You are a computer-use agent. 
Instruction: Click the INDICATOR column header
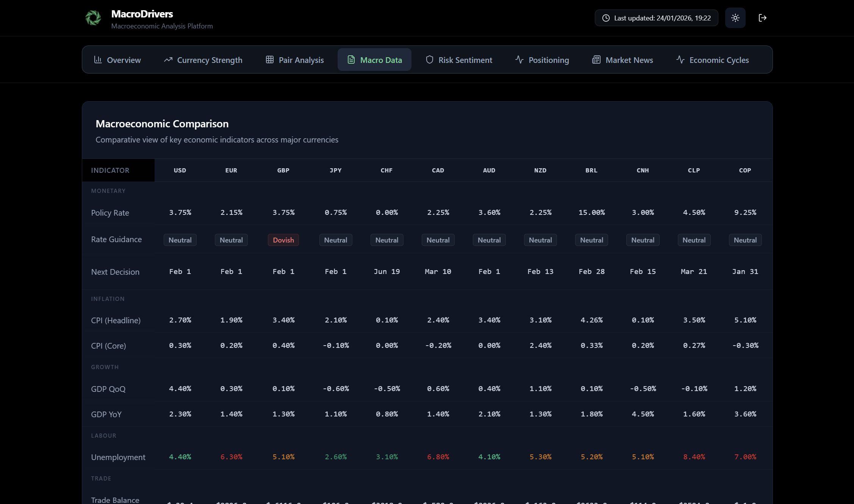click(110, 170)
